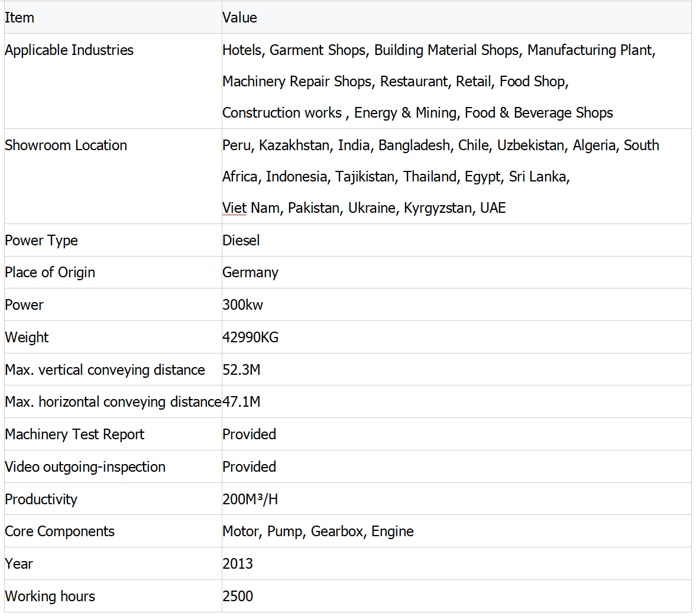The width and height of the screenshot is (696, 616).
Task: Select the 'Working hours' label cell
Action: pyautogui.click(x=113, y=595)
